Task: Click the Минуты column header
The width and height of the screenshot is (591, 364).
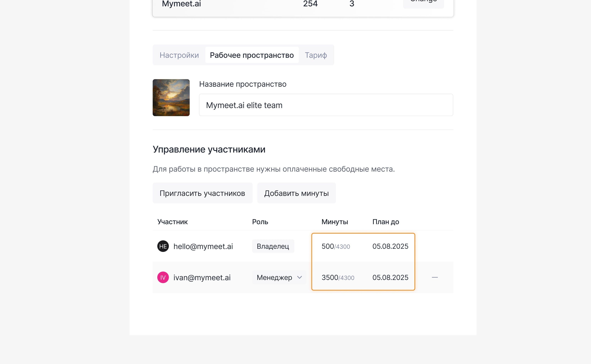Action: coord(335,222)
